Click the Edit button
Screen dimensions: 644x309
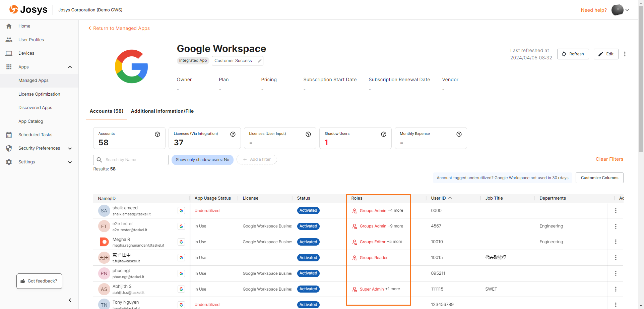pyautogui.click(x=606, y=54)
